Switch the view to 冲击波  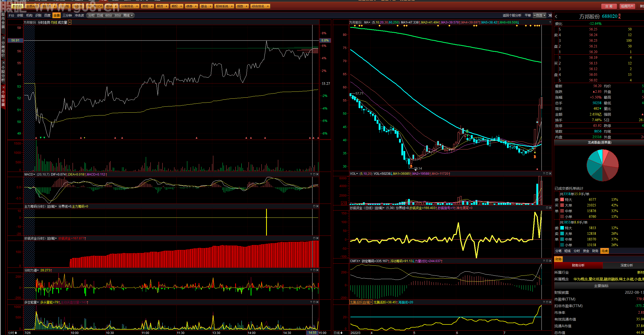point(79,15)
